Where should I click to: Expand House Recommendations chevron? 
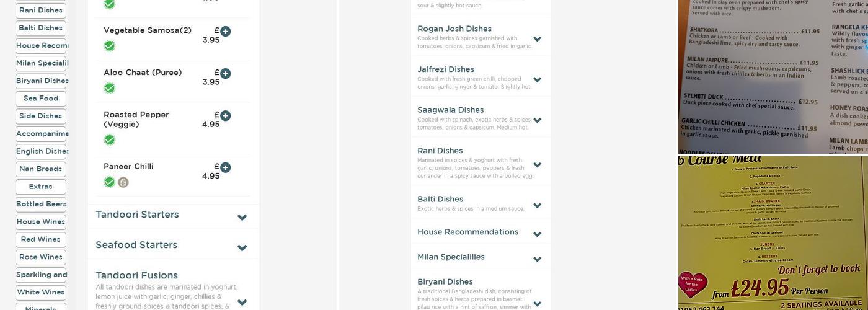[537, 234]
